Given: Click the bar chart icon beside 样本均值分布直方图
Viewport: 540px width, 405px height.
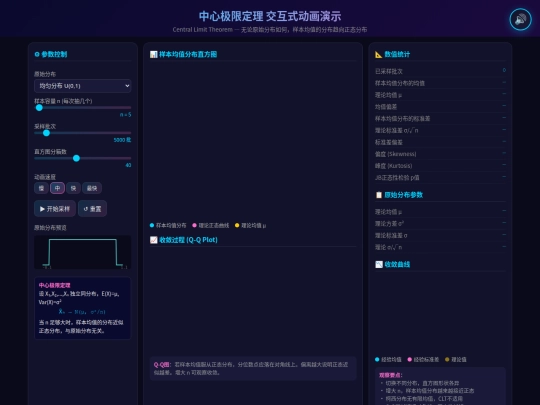Looking at the screenshot, I should (x=153, y=54).
